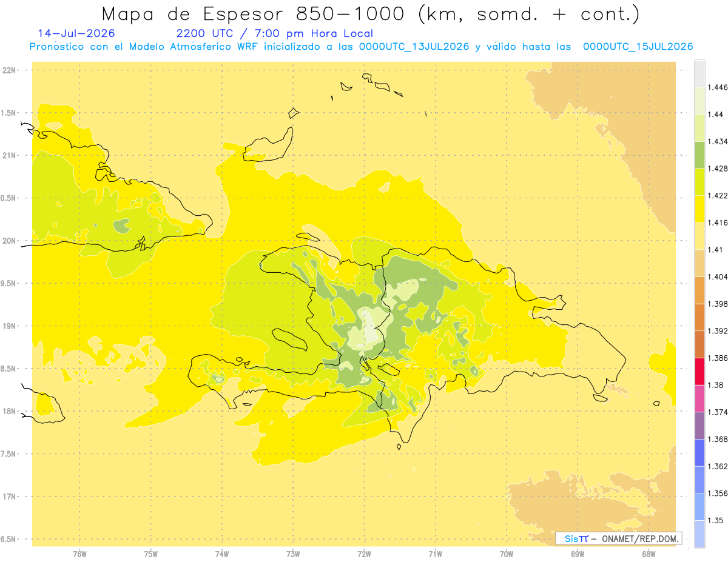Select the red swatch between 1.38 and 1.386
The image size is (728, 562).
pyautogui.click(x=699, y=372)
